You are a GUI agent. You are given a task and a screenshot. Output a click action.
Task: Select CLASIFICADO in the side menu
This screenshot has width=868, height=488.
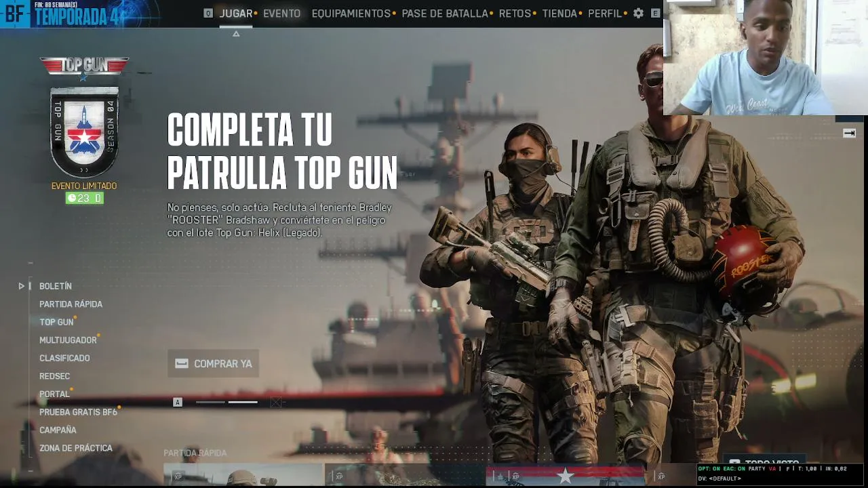click(x=64, y=358)
